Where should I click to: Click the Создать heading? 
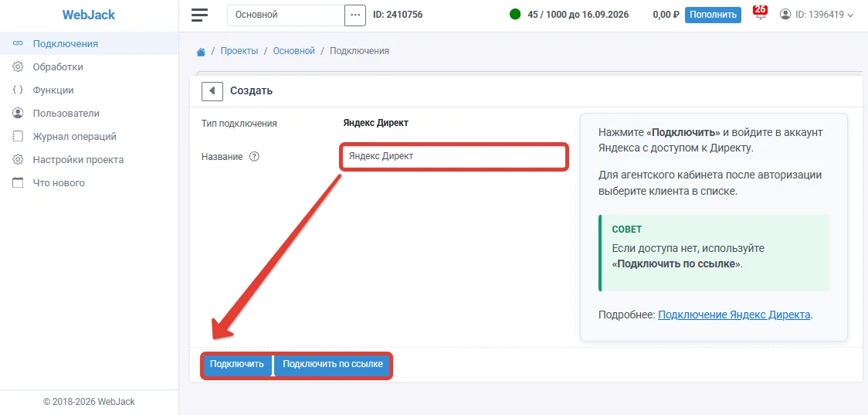coord(251,91)
